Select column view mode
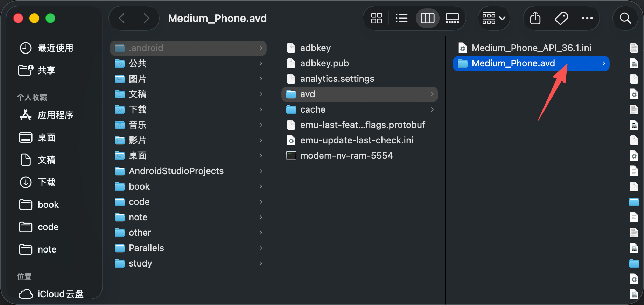The image size is (644, 305). [427, 18]
